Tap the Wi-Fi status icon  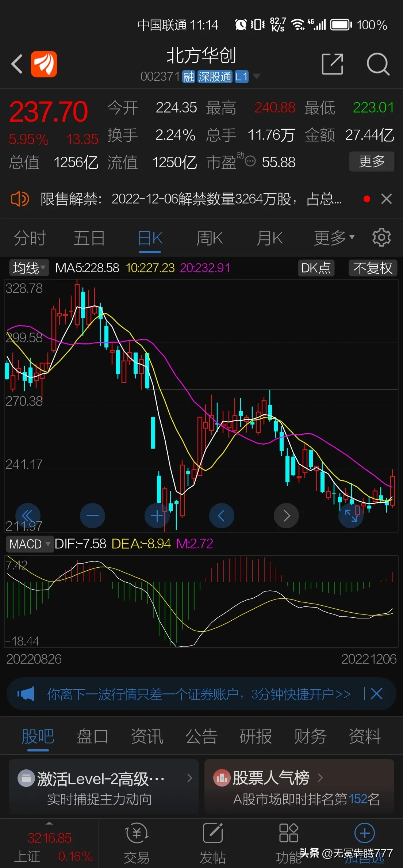pos(298,25)
